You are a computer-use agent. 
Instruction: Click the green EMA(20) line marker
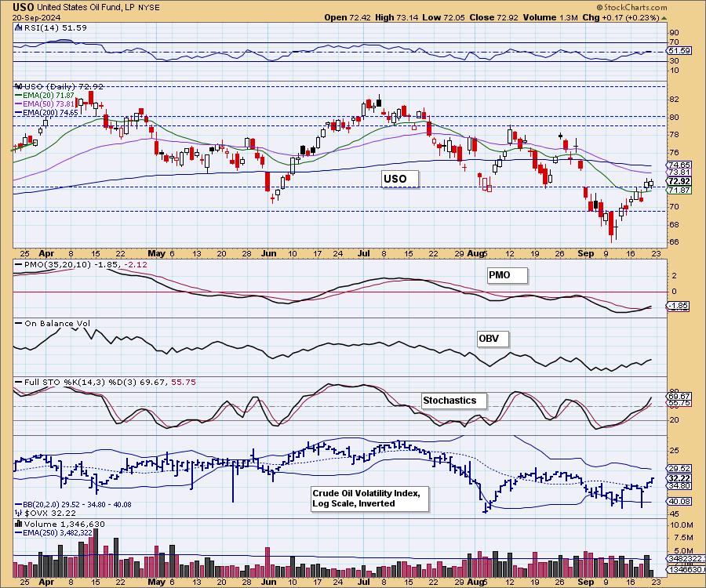[19, 96]
